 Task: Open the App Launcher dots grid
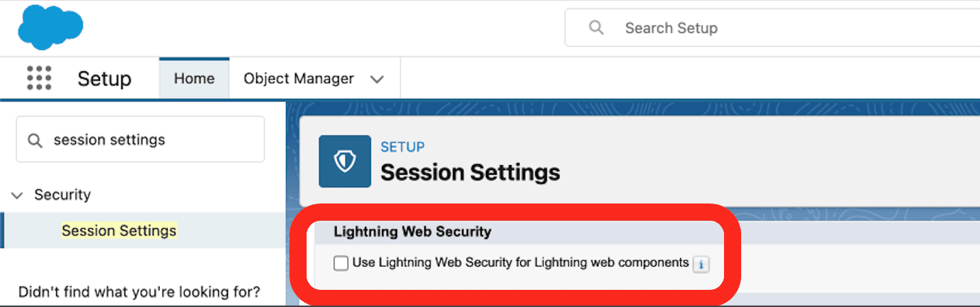[x=39, y=78]
